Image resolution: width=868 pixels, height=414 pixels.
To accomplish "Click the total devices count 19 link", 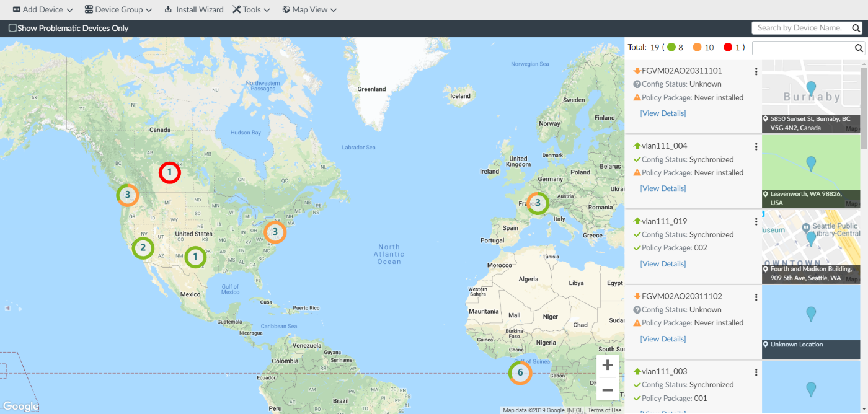I will point(654,47).
